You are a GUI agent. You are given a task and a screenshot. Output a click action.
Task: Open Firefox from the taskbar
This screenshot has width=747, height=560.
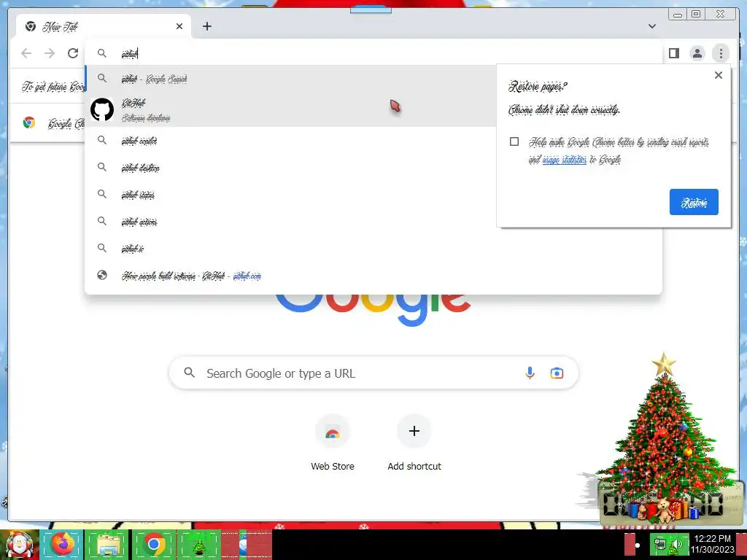click(x=62, y=544)
